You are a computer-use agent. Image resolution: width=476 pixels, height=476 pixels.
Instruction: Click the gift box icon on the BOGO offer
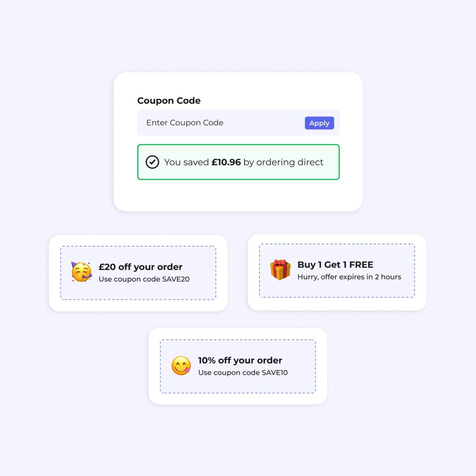279,269
